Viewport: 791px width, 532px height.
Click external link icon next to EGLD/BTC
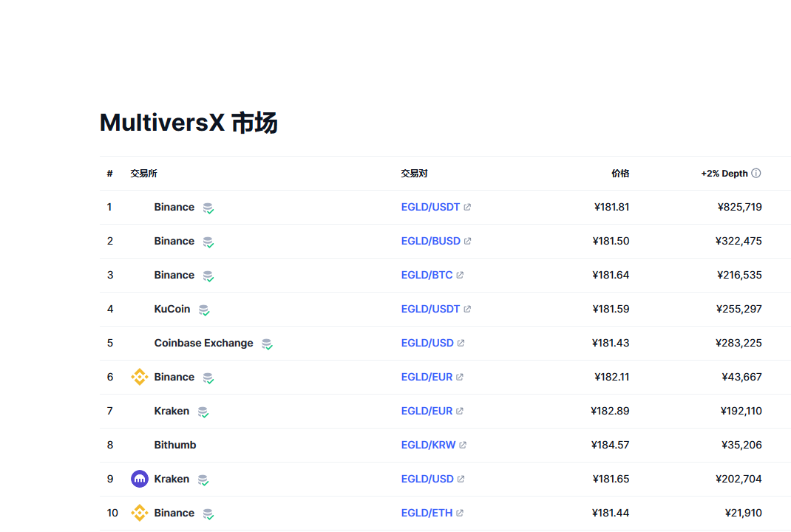[x=460, y=275]
